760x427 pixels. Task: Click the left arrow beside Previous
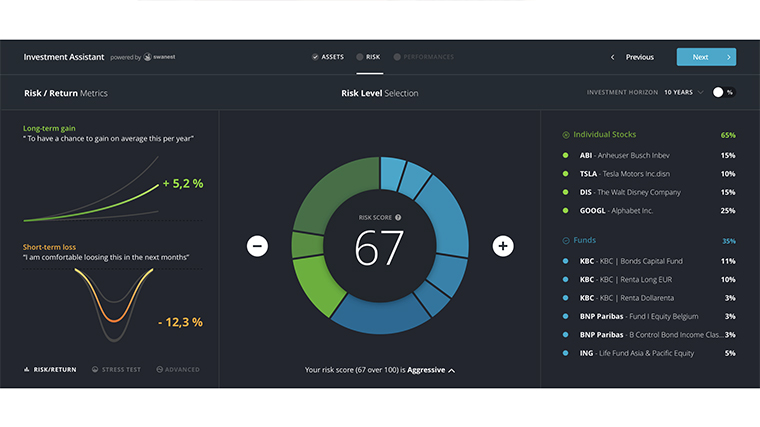613,57
